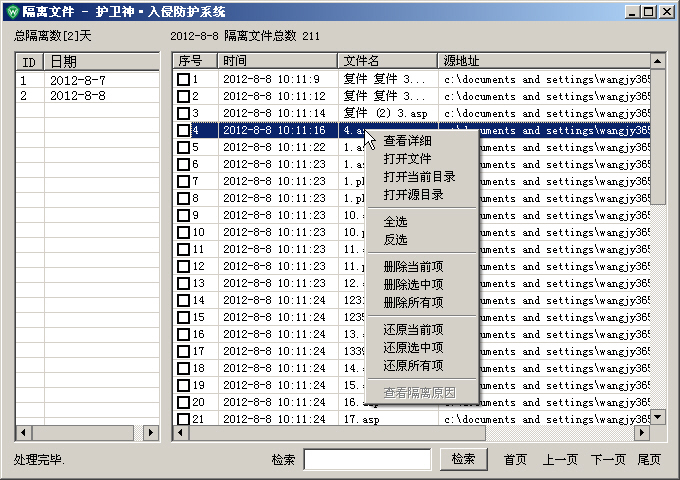Select 打开源目录 in the context menu
Viewport: 680px width, 480px height.
click(x=413, y=195)
